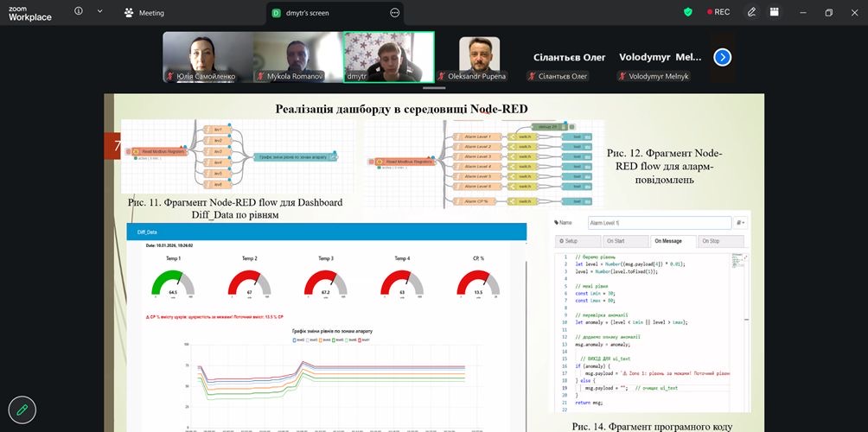Click the Zoom Workplace logo
Image resolution: width=868 pixels, height=432 pixels.
click(x=30, y=12)
